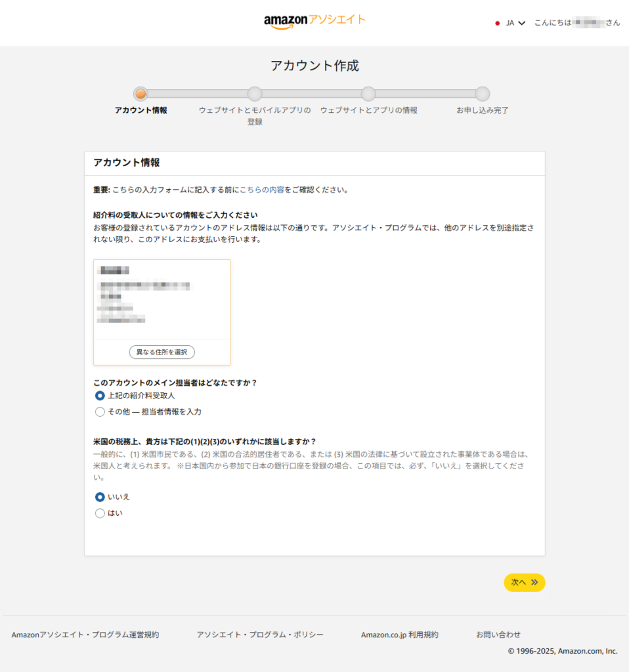
Task: Click the ウェブサイトとアプリの情報 step circle
Action: (368, 93)
